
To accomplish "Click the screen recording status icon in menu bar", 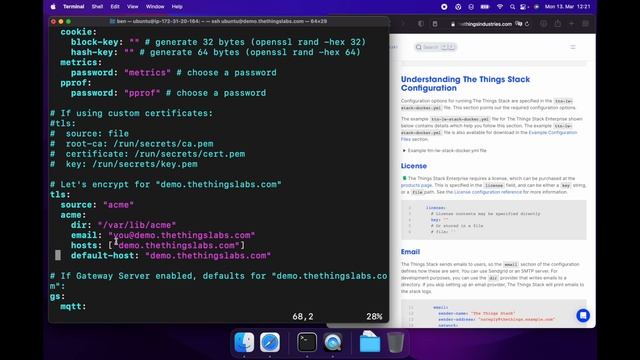I will 444,7.
